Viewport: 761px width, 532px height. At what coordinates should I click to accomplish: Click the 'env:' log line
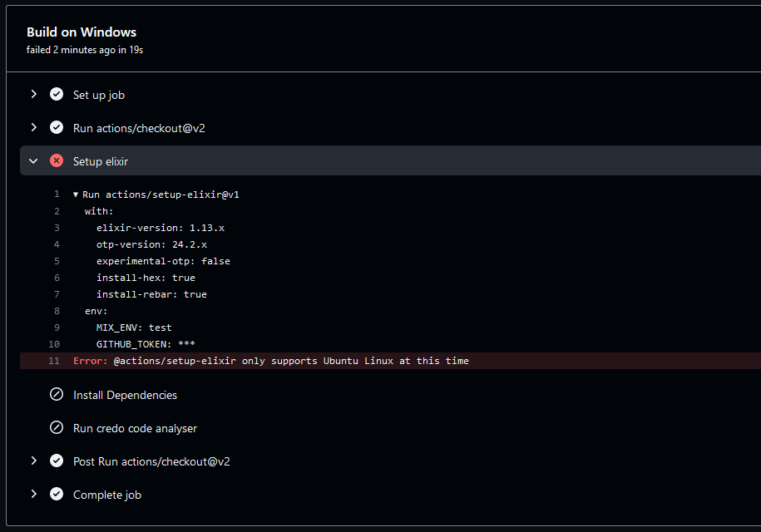point(96,311)
